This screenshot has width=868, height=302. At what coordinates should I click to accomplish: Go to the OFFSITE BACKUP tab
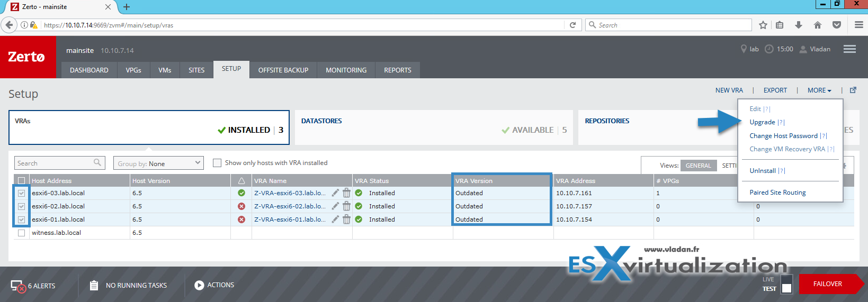pos(283,70)
